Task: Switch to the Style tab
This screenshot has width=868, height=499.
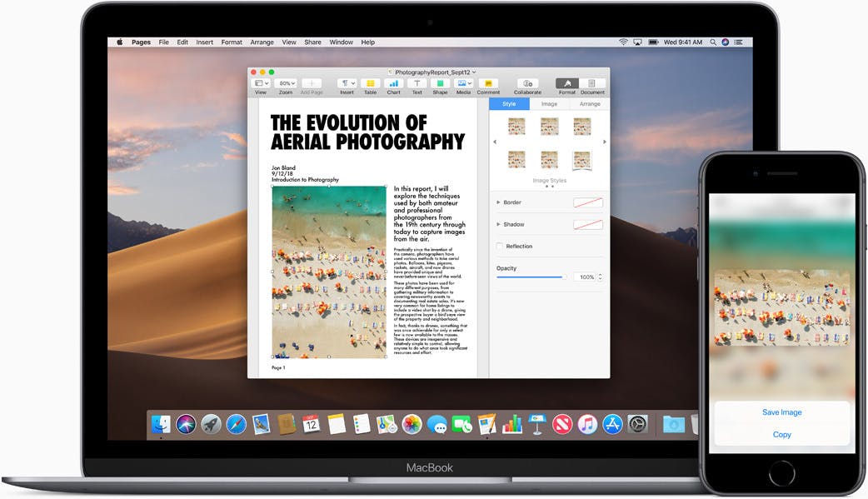Action: [x=509, y=103]
